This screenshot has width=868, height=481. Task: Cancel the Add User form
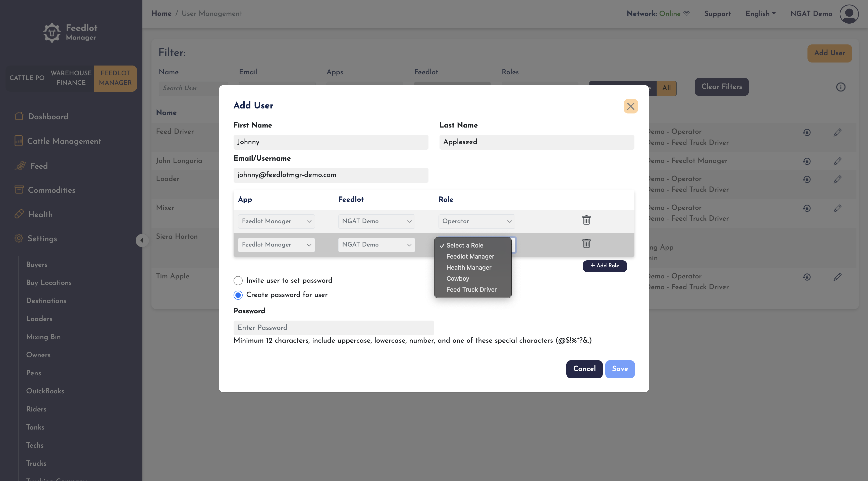click(x=584, y=369)
